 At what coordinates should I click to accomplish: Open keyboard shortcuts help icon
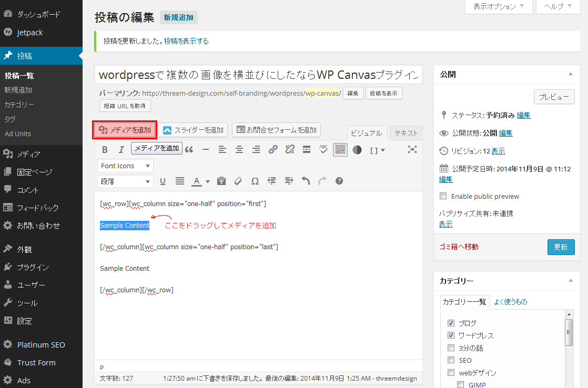click(x=339, y=181)
